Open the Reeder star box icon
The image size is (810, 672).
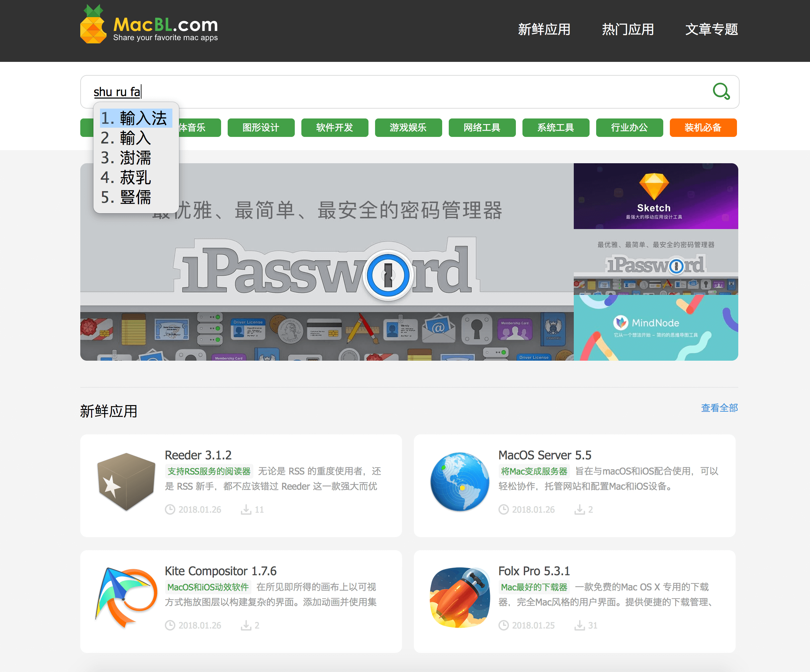click(126, 482)
